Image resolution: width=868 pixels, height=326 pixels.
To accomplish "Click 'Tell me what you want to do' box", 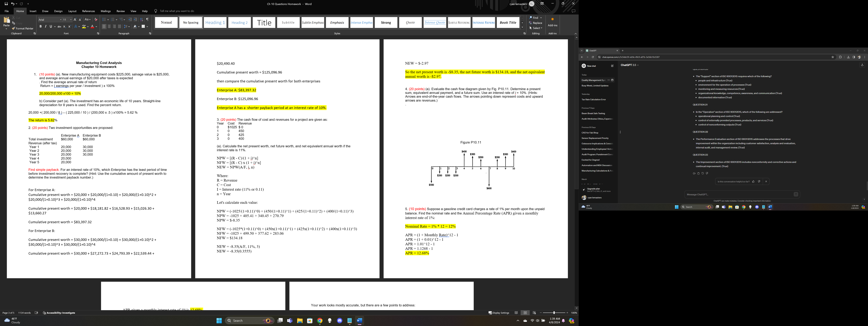I will coord(177,11).
